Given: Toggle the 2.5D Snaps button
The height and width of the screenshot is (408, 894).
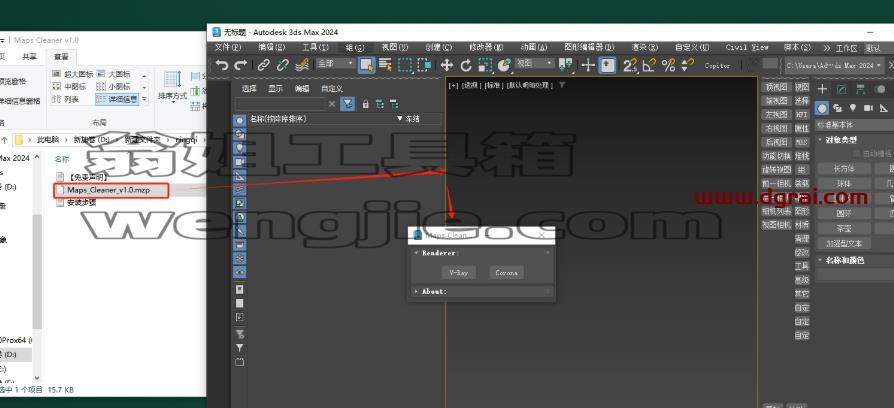Looking at the screenshot, I should coord(630,65).
